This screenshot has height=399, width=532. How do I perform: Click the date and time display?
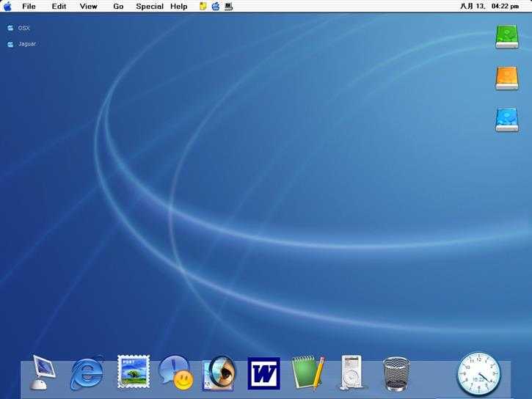click(x=489, y=7)
